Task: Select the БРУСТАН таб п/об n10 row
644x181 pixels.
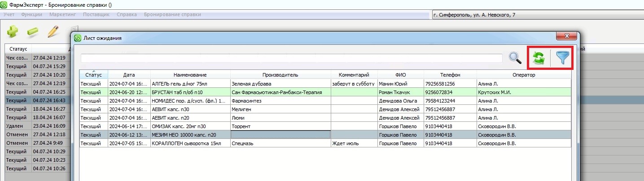Action: [x=190, y=92]
